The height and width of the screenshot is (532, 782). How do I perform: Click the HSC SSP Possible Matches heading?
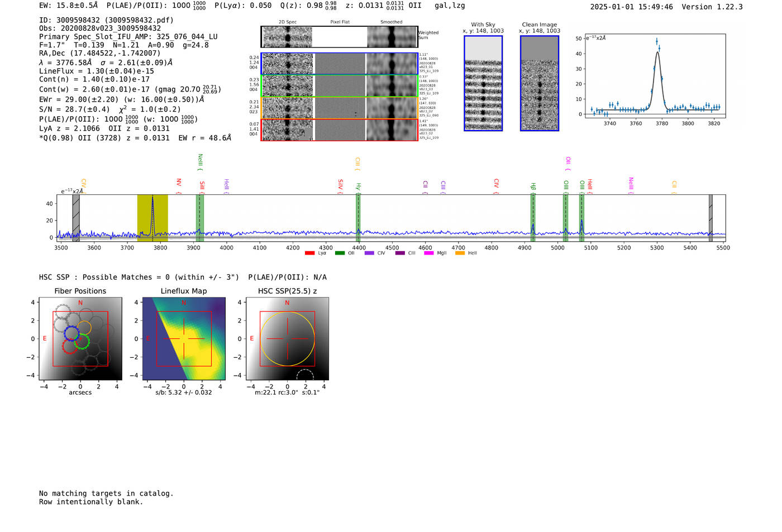pos(139,277)
